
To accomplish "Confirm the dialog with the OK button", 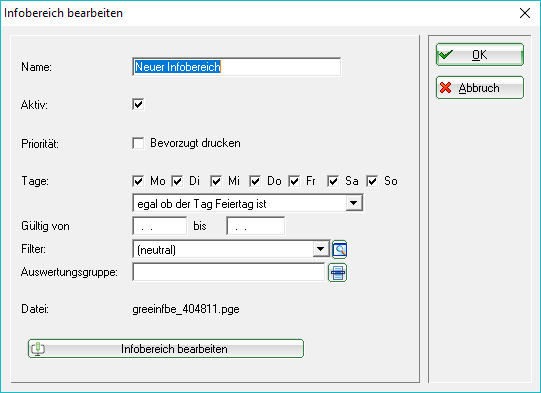I will (x=480, y=55).
